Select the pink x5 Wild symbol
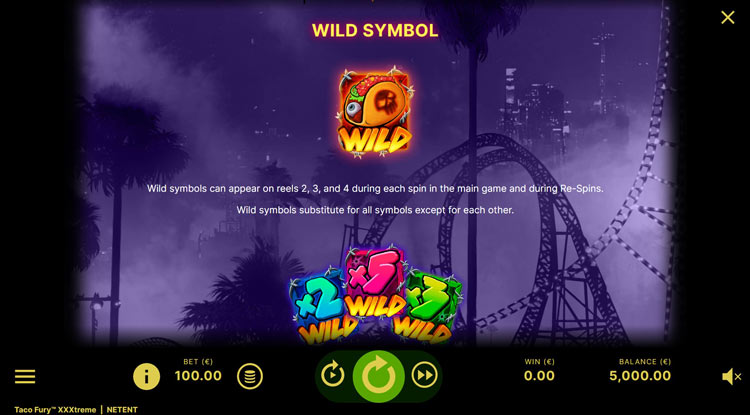750x415 pixels. click(x=375, y=282)
